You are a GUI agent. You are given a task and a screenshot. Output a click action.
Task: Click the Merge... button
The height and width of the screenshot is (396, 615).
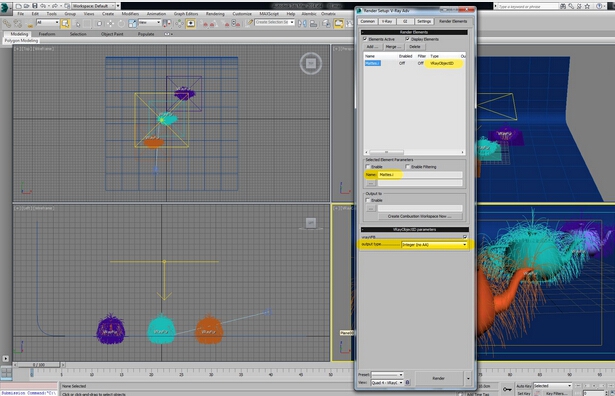393,47
